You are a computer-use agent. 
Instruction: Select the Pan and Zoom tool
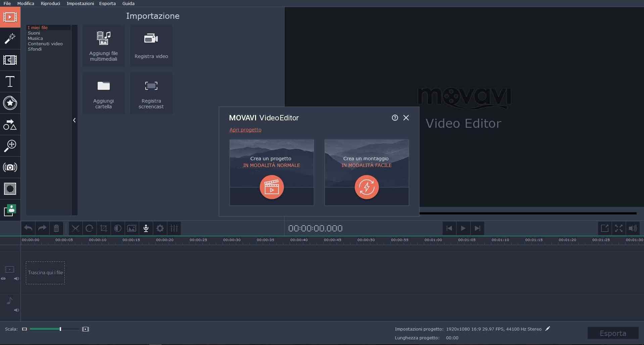pos(10,146)
